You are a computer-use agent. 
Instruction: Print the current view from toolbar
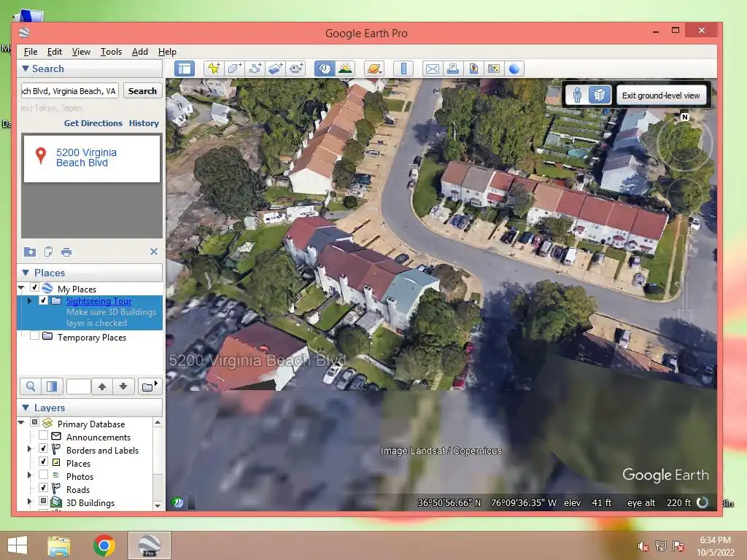pos(452,69)
